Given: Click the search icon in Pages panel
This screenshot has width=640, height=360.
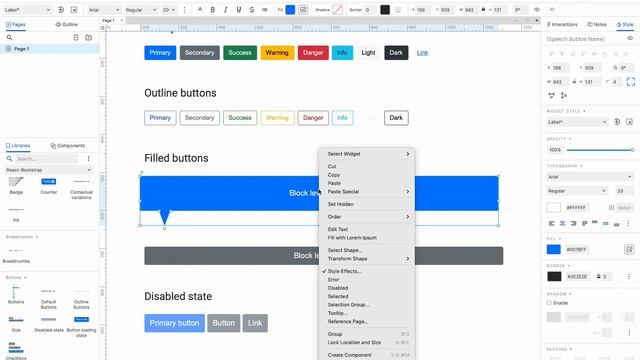Looking at the screenshot, I should pyautogui.click(x=9, y=38).
